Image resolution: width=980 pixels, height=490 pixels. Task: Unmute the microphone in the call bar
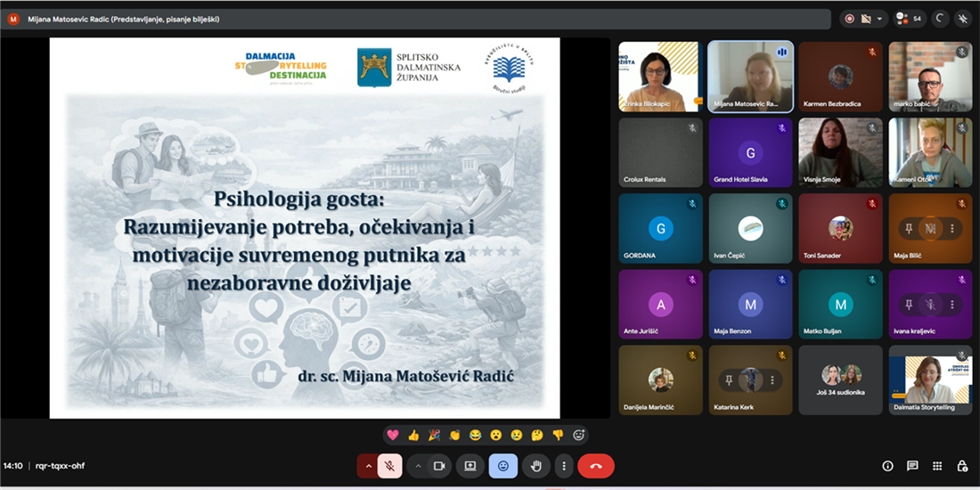tap(389, 466)
